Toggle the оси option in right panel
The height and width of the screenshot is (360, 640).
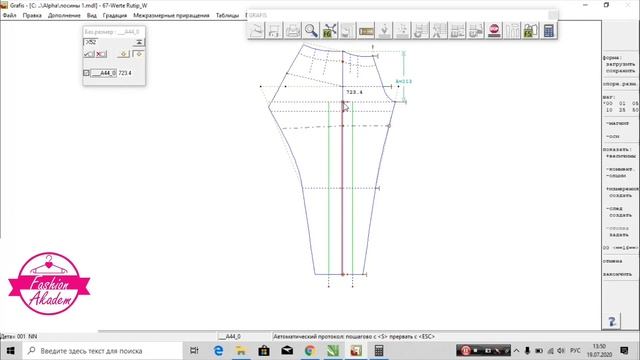pyautogui.click(x=613, y=136)
